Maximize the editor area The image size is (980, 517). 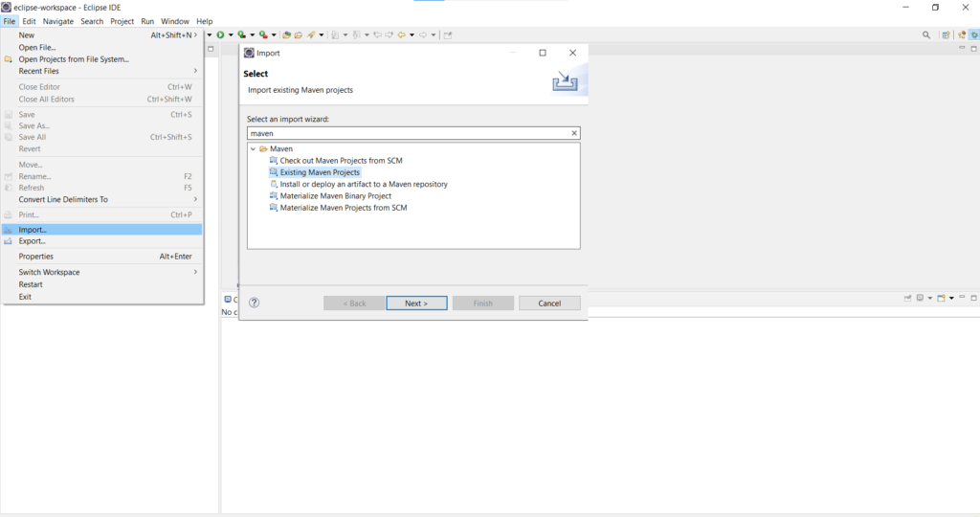click(x=973, y=49)
